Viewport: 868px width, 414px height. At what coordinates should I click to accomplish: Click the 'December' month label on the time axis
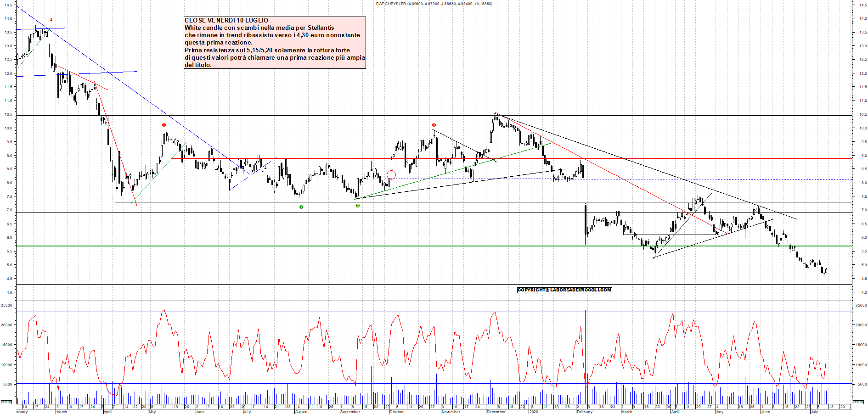[496, 412]
